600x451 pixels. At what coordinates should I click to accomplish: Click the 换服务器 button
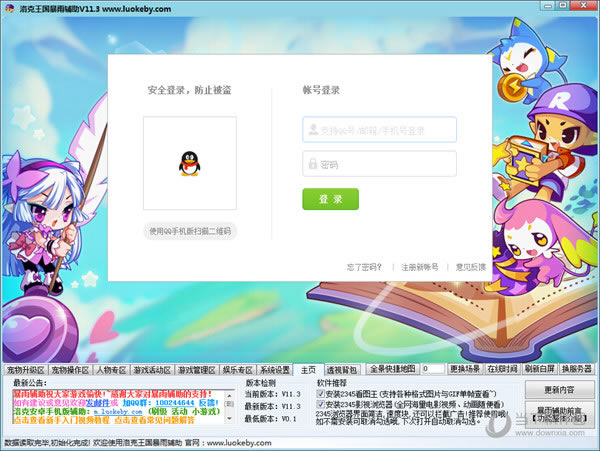coord(577,369)
